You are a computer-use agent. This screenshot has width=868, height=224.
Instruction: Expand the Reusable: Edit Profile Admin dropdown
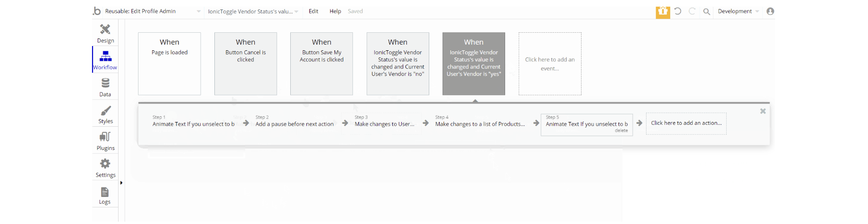coord(198,11)
